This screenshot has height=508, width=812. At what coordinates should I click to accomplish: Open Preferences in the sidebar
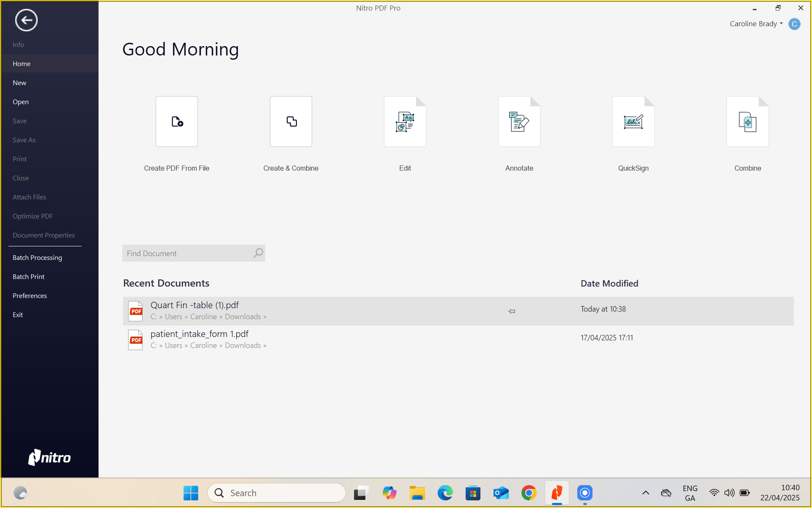[x=30, y=295]
